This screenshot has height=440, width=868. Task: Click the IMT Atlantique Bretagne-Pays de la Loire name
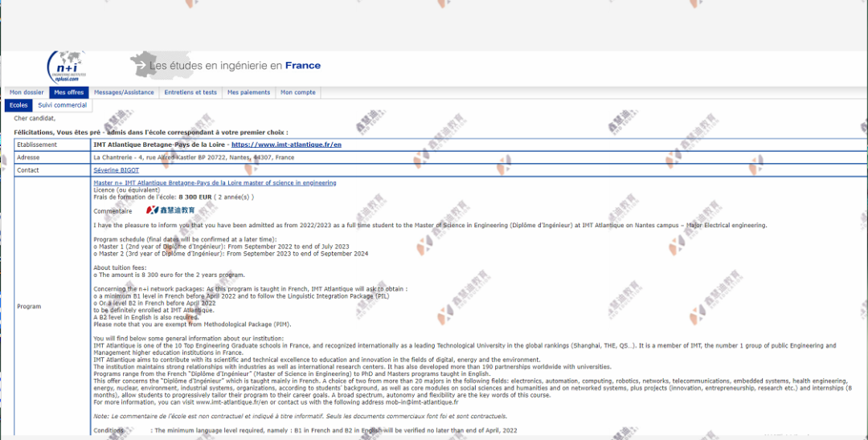(160, 145)
